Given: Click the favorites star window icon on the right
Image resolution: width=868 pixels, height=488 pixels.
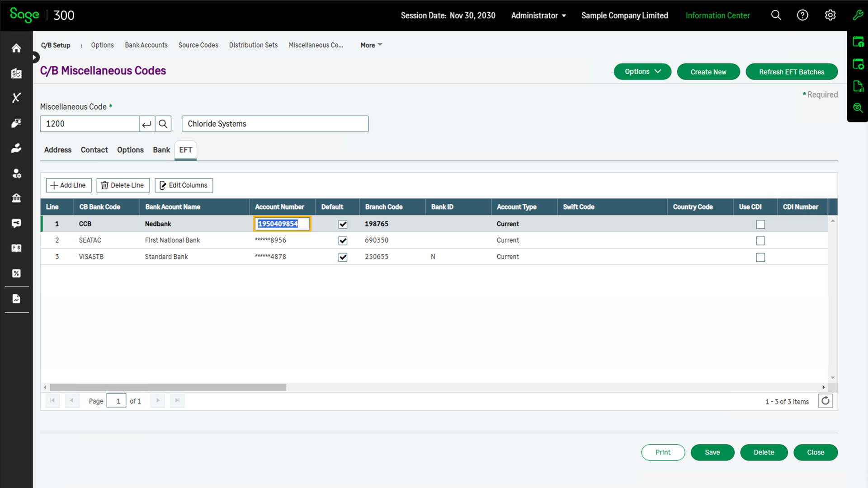Looking at the screenshot, I should pos(858,64).
